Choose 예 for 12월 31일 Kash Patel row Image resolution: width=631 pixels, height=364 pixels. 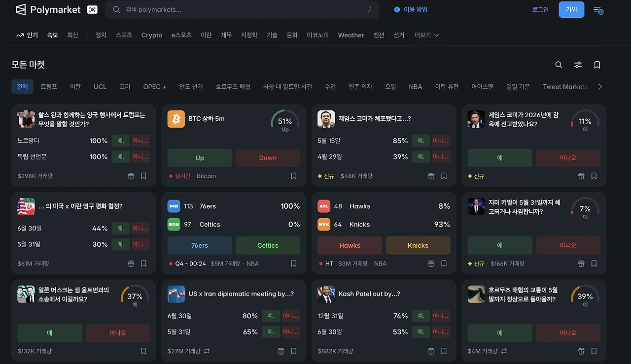[x=421, y=316]
